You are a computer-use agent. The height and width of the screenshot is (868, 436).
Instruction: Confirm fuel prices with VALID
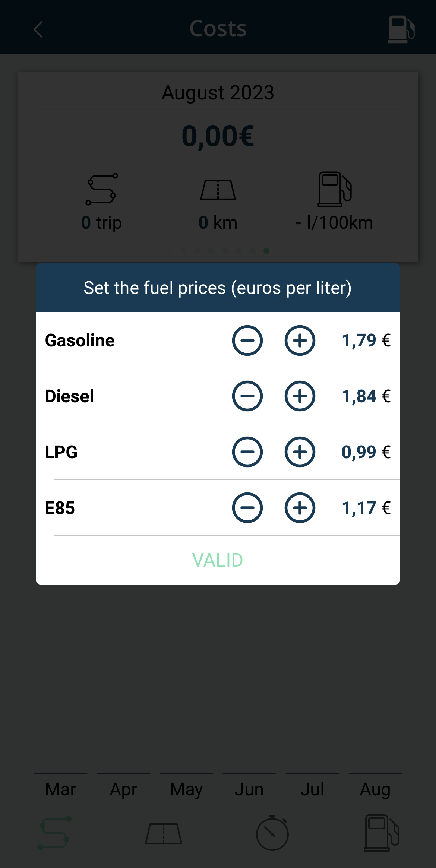tap(218, 560)
